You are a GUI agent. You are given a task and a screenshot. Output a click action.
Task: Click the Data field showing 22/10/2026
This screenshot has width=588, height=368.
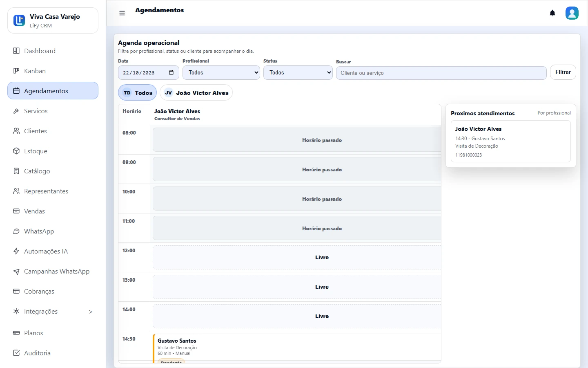tap(149, 73)
